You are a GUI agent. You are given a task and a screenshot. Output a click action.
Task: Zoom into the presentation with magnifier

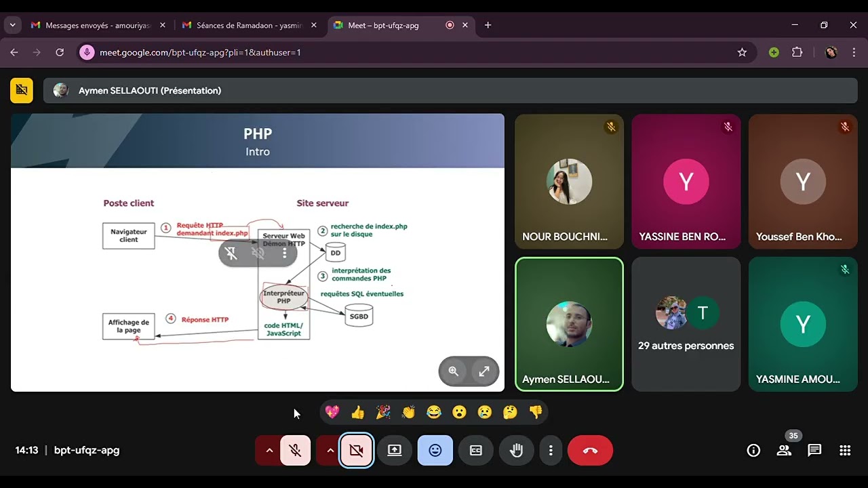(x=454, y=371)
